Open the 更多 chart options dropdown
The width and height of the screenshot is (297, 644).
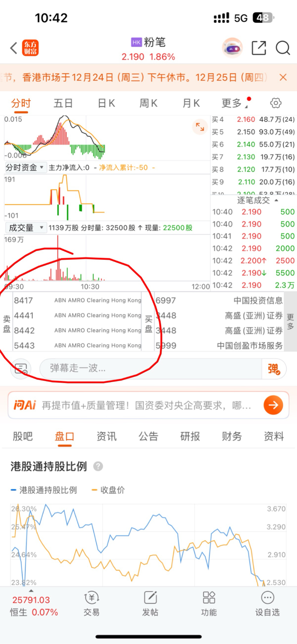(x=236, y=103)
